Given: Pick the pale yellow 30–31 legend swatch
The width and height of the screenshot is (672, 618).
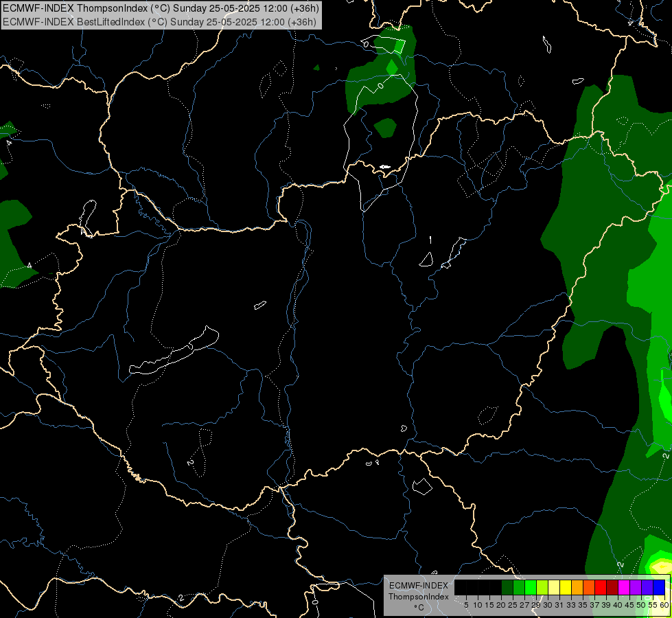Looking at the screenshot, I should pyautogui.click(x=554, y=587).
